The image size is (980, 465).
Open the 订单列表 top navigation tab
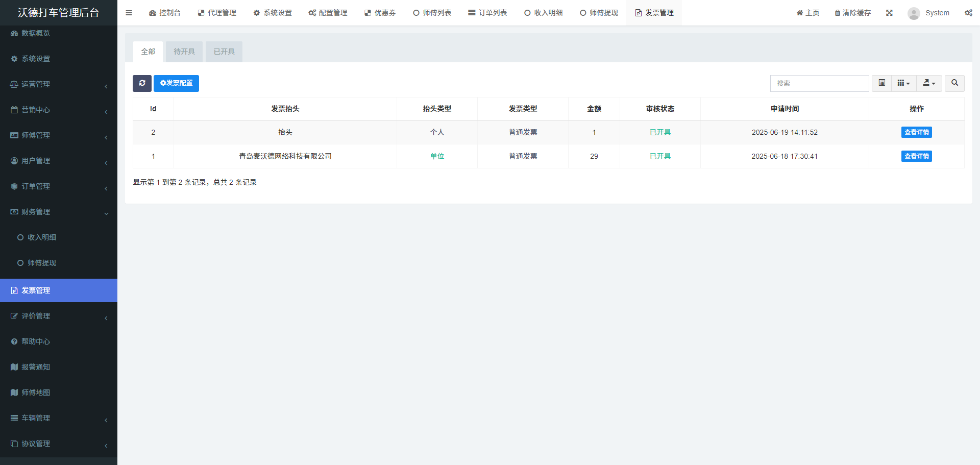tap(487, 13)
